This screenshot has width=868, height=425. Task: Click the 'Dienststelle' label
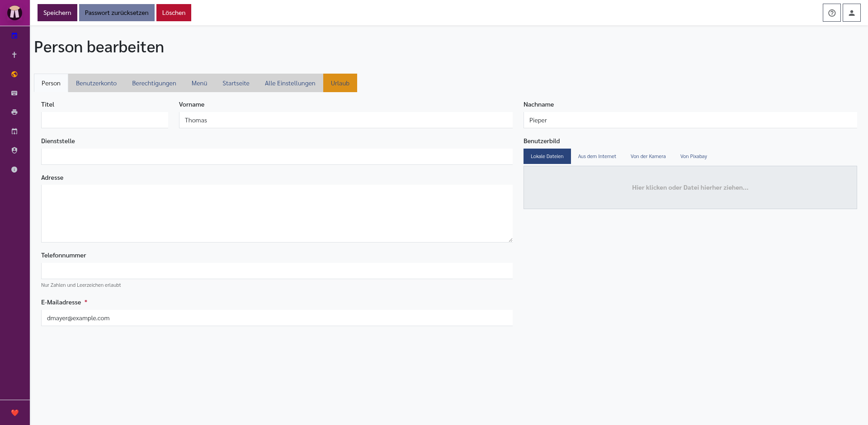pyautogui.click(x=58, y=141)
